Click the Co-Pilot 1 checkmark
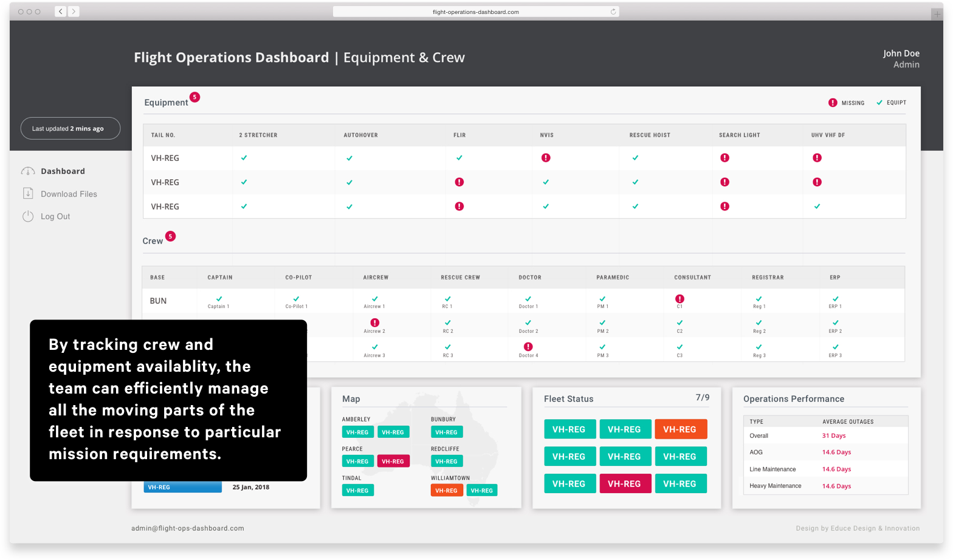This screenshot has width=953, height=560. (x=297, y=299)
